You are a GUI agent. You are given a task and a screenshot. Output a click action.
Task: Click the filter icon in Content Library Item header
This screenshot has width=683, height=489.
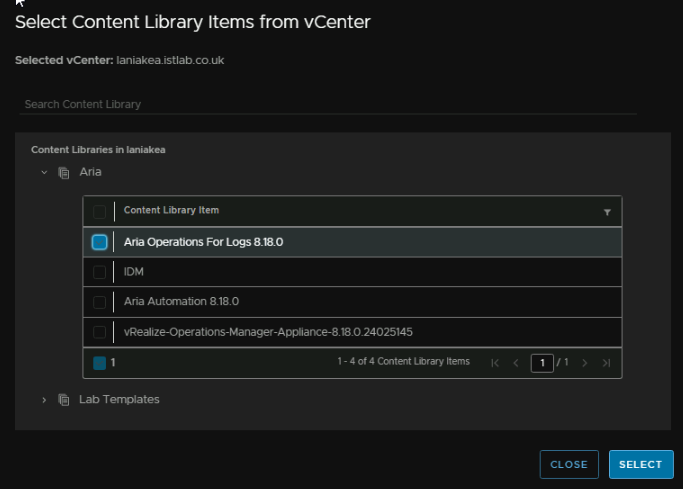(x=607, y=212)
